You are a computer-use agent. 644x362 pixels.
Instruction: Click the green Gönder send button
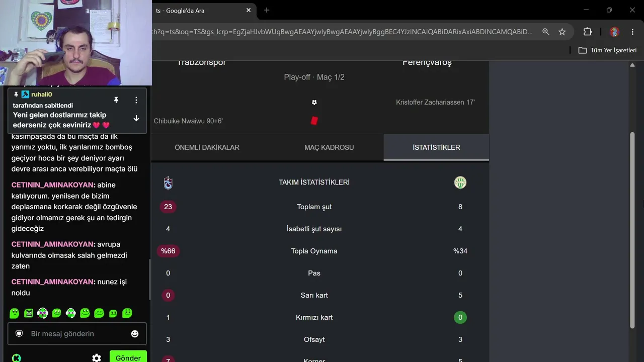(x=128, y=357)
